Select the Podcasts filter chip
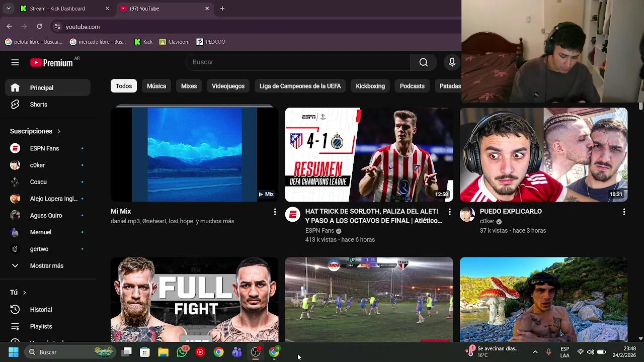Image resolution: width=644 pixels, height=362 pixels. point(412,86)
